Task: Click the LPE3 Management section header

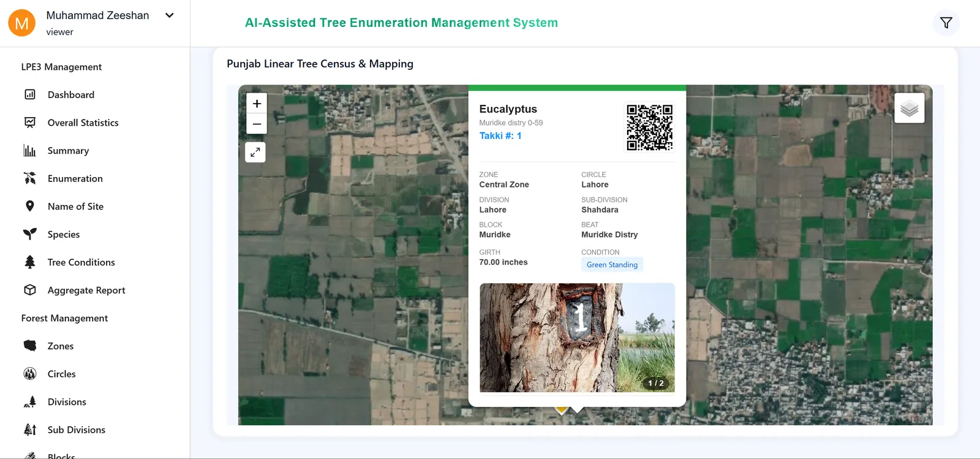Action: point(61,67)
